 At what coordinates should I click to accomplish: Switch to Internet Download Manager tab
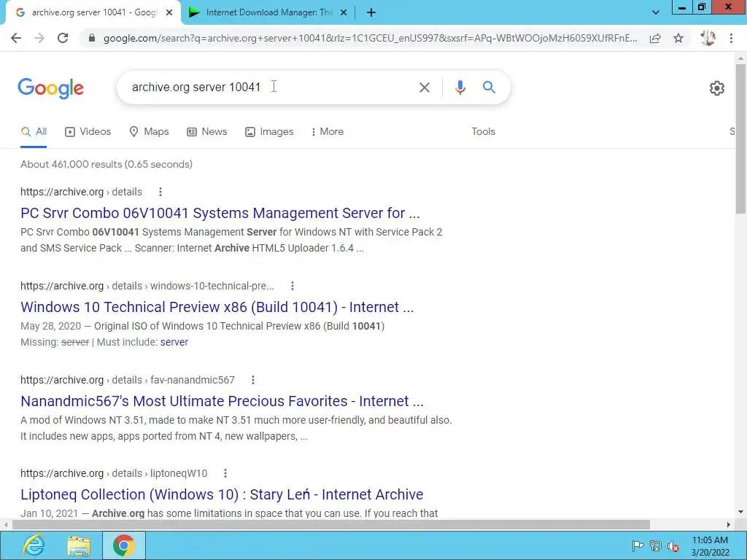click(267, 13)
